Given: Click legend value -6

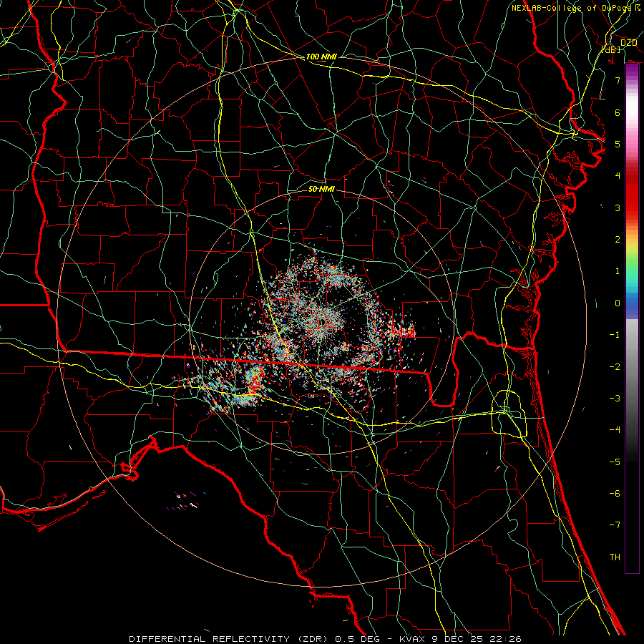Looking at the screenshot, I should (615, 494).
